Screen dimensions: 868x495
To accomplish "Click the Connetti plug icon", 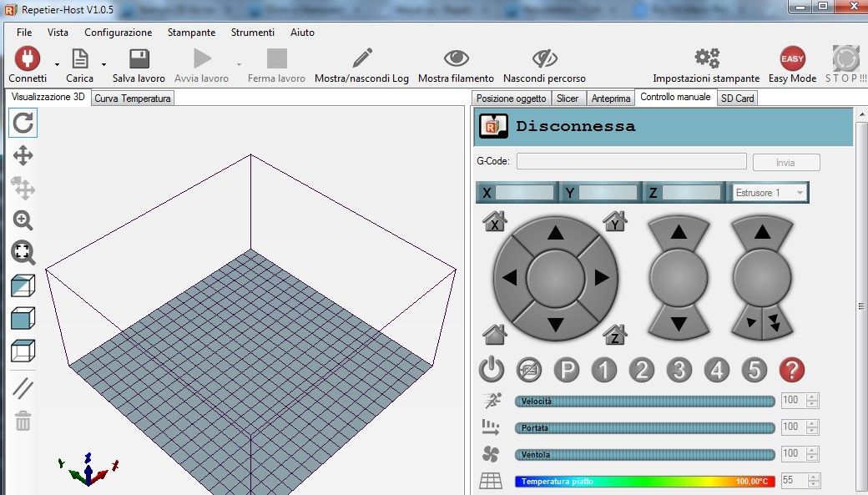I will point(28,58).
